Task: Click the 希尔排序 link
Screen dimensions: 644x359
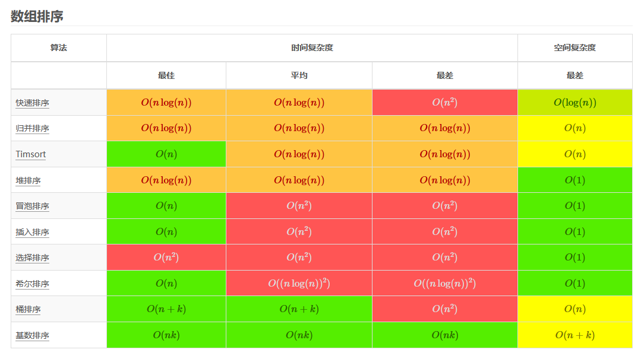Action: [33, 284]
